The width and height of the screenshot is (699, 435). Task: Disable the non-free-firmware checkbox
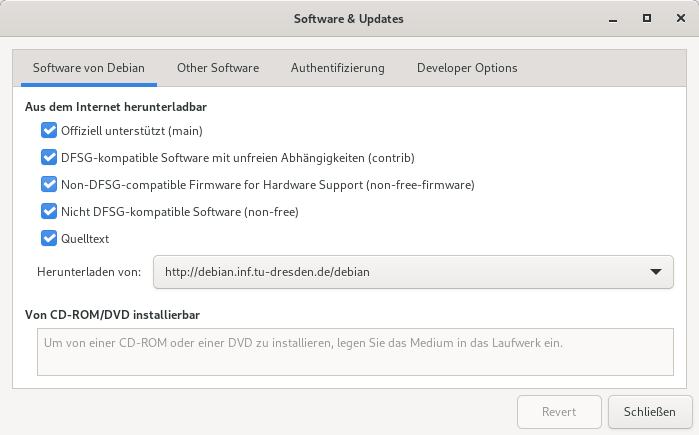[49, 185]
